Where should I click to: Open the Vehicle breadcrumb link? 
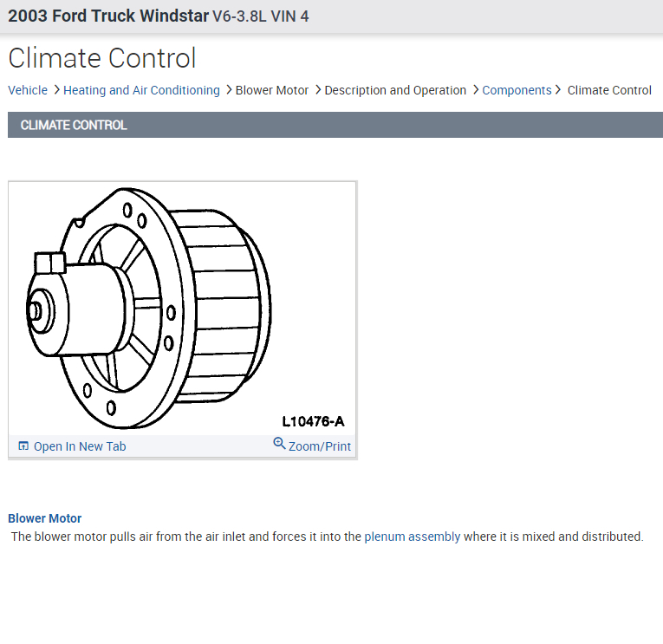28,90
